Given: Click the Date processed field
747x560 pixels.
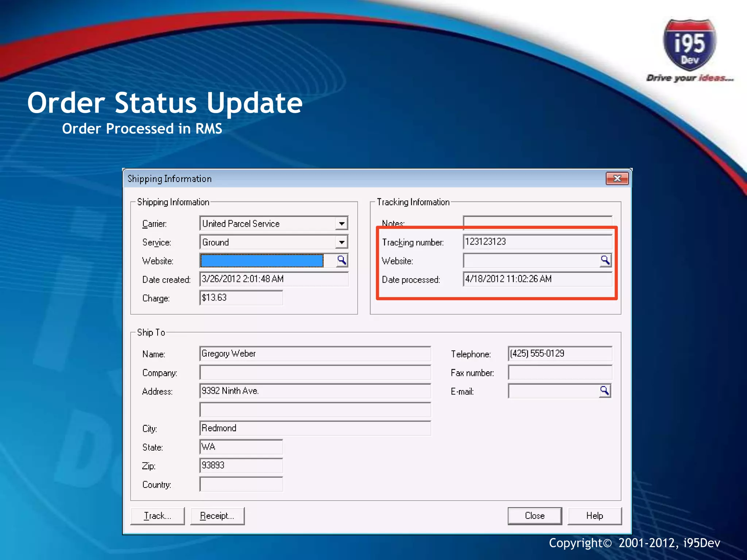Looking at the screenshot, I should [x=537, y=279].
